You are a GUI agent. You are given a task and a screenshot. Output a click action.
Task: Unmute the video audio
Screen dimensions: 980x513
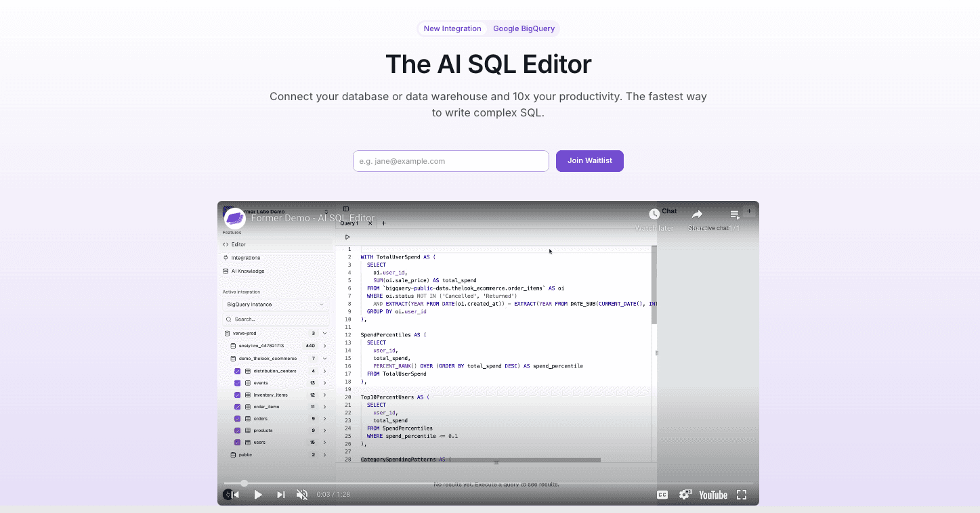[302, 495]
